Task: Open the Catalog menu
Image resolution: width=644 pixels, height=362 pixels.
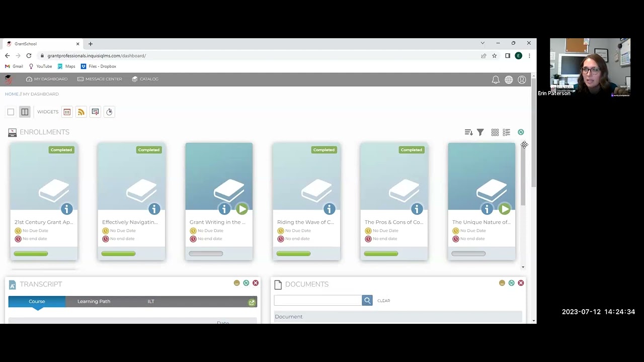Action: pyautogui.click(x=145, y=79)
